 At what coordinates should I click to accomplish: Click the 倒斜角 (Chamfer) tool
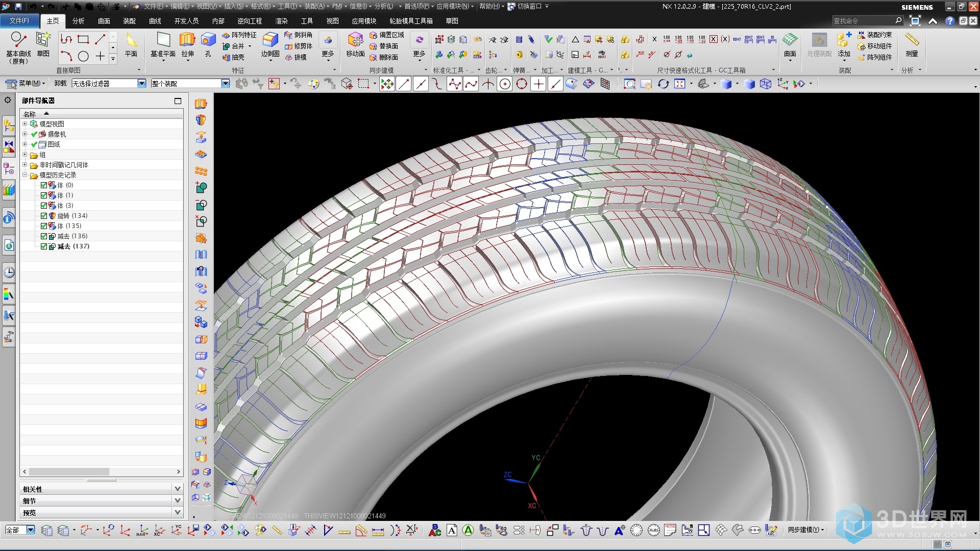[x=299, y=35]
